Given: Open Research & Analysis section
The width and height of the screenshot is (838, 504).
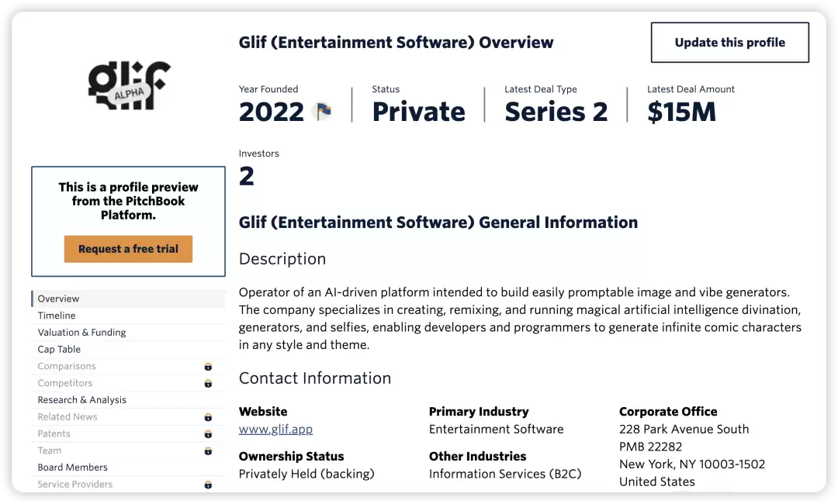Looking at the screenshot, I should point(128,400).
